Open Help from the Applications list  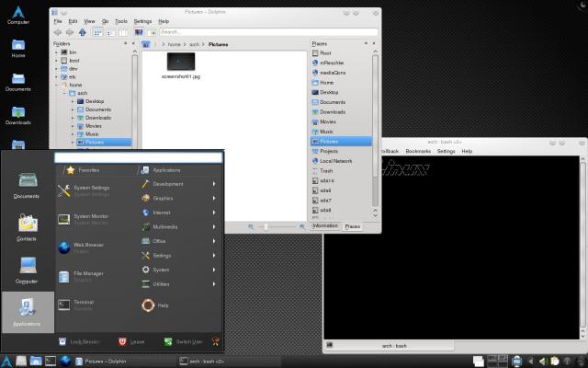[x=155, y=305]
